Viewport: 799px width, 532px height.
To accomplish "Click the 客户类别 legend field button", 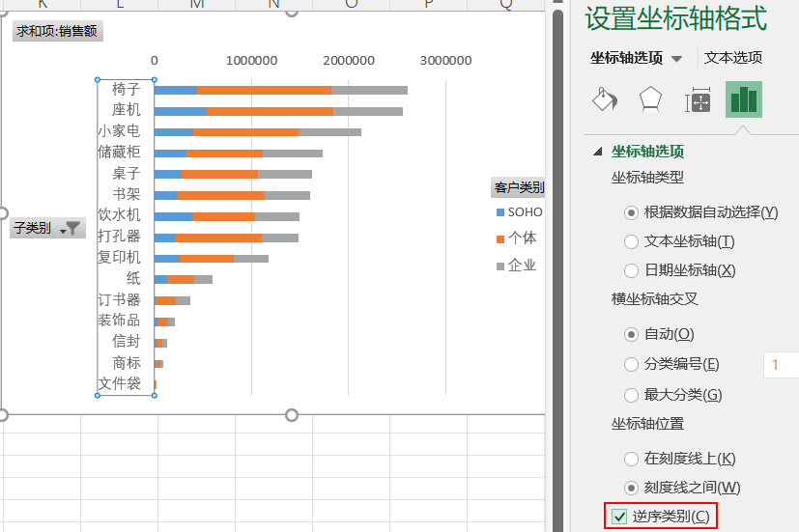I will click(x=519, y=187).
